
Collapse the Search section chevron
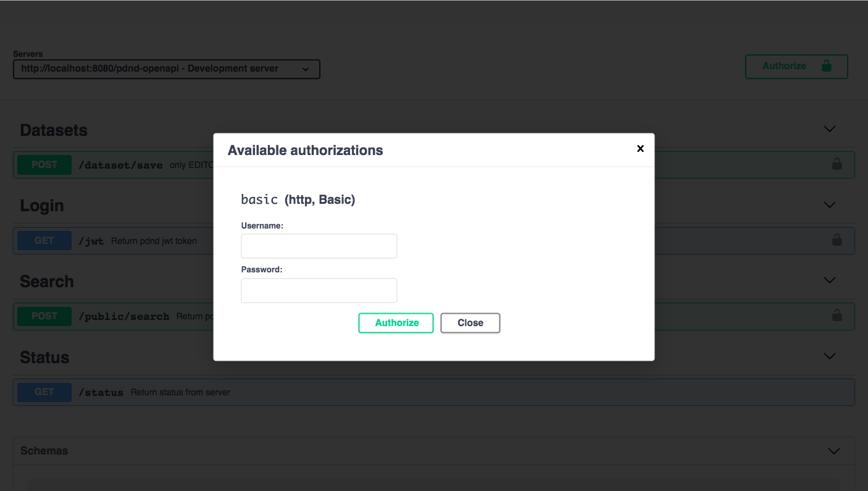click(830, 280)
